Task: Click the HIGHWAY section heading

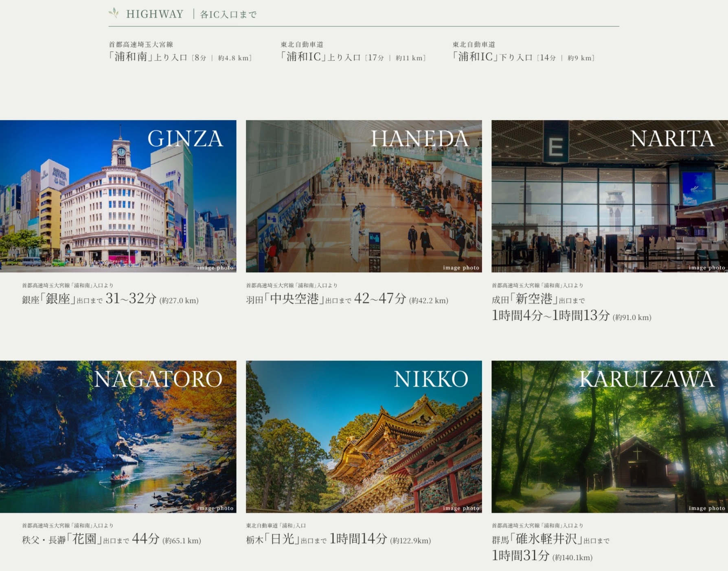Action: tap(155, 14)
